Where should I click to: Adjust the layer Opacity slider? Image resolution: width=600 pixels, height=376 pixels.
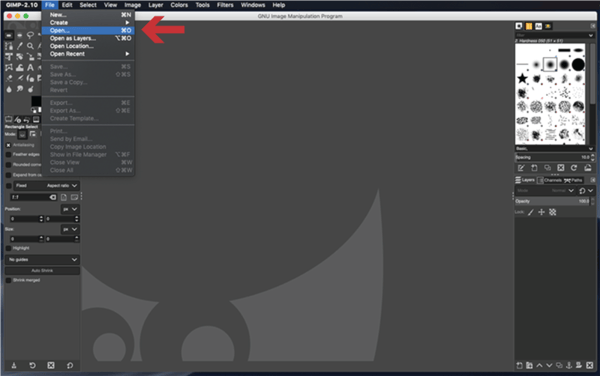[552, 201]
